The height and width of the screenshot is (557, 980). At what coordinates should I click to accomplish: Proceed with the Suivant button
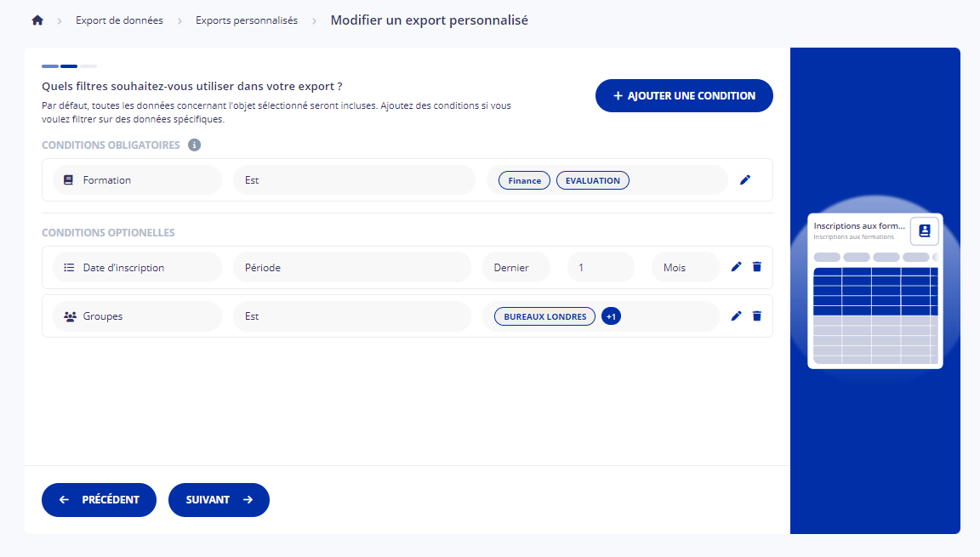pos(219,500)
